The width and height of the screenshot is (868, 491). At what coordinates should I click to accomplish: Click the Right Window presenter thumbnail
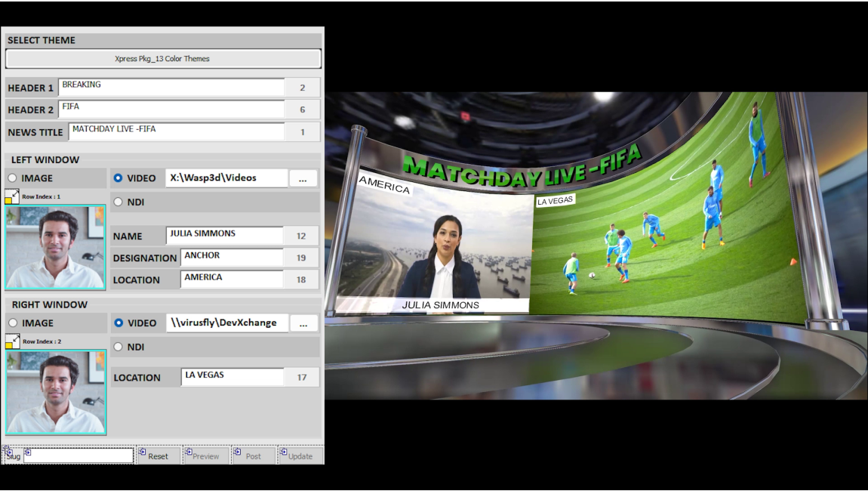tap(56, 393)
